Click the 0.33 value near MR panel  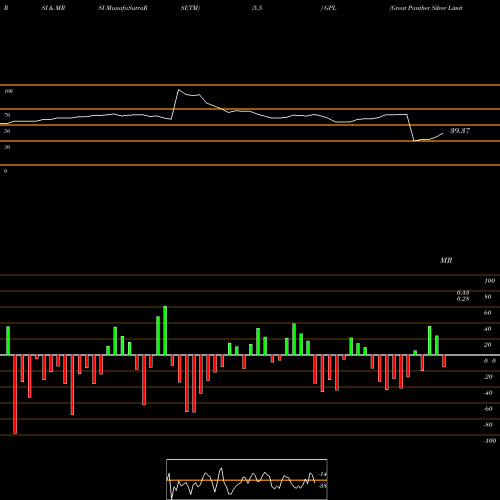click(x=463, y=293)
